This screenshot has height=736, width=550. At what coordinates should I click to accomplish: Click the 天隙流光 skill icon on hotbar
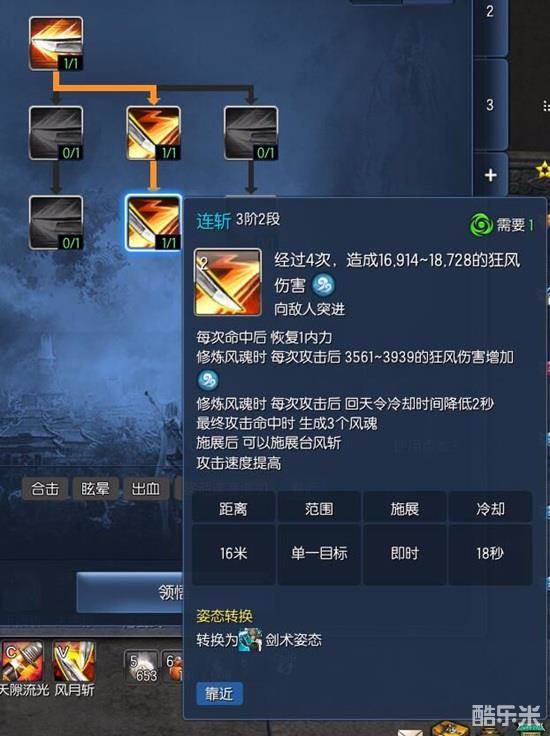23,662
